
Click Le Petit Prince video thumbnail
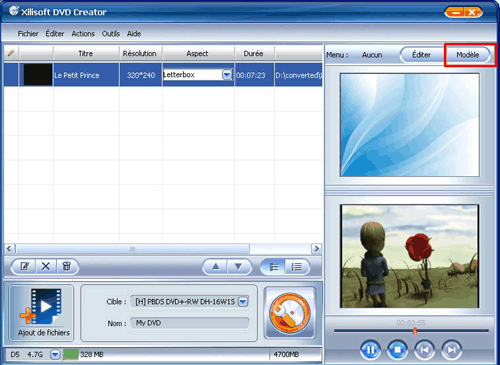pos(38,75)
